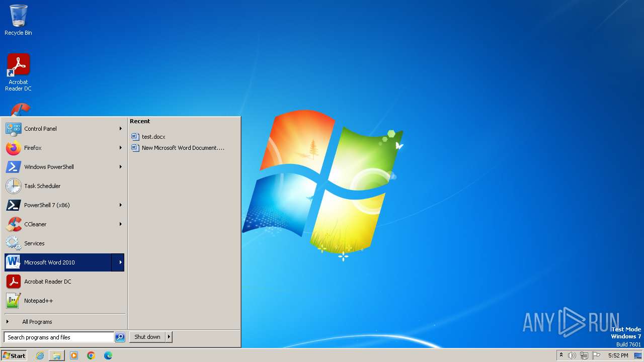Viewport: 644px width, 362px height.
Task: Launch PowerShell 7 (x86)
Action: point(64,205)
